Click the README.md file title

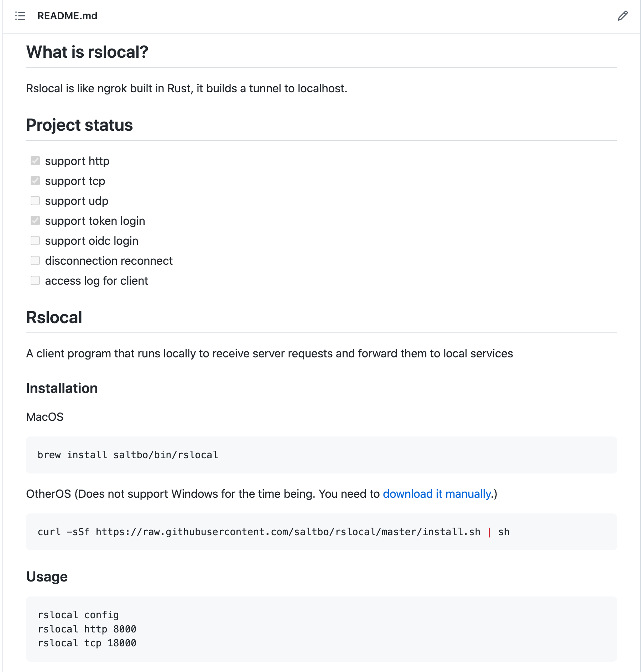tap(67, 16)
